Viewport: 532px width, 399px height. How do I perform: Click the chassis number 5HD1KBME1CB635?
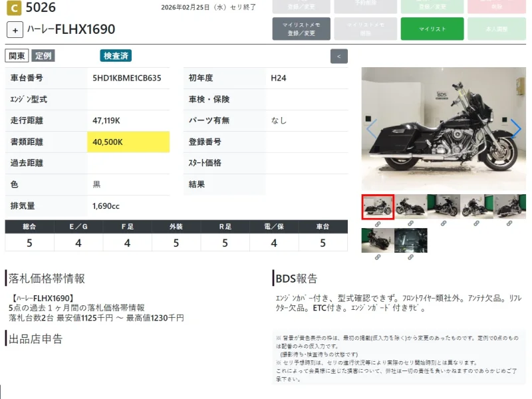pos(127,78)
